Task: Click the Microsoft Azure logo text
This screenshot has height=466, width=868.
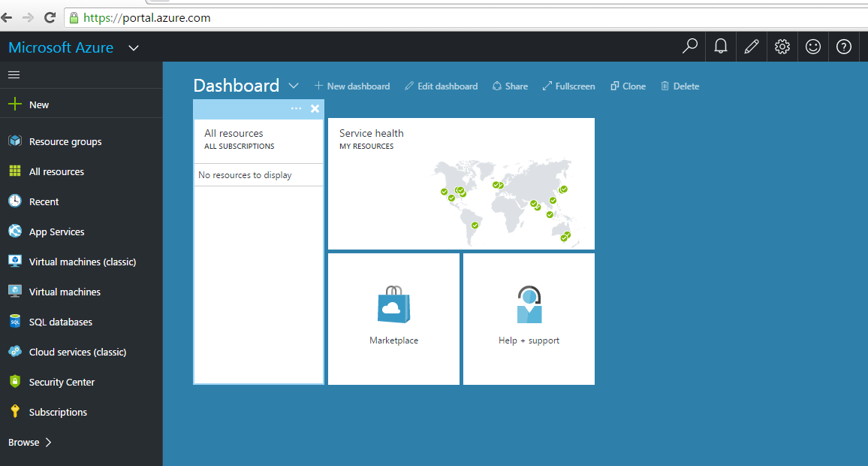Action: point(61,47)
